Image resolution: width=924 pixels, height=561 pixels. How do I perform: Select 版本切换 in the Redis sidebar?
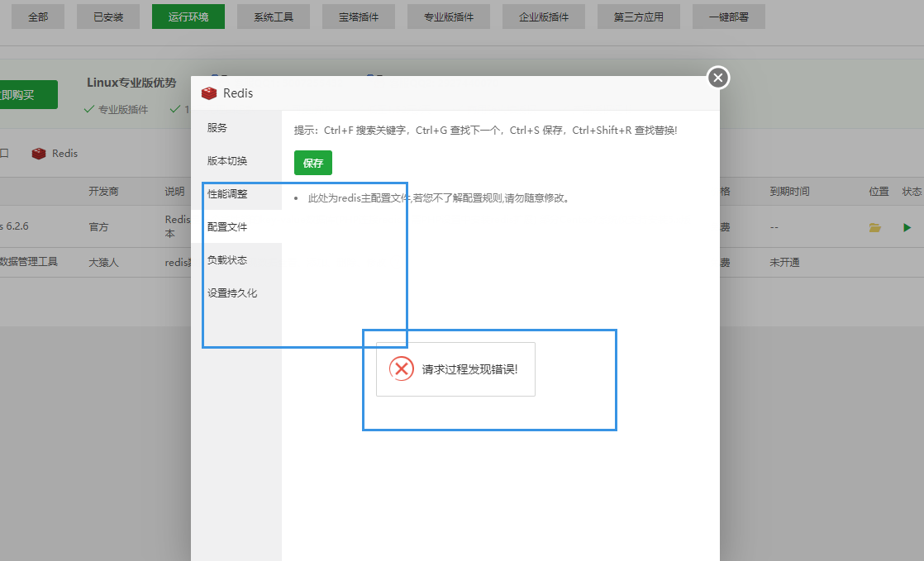[x=236, y=161]
